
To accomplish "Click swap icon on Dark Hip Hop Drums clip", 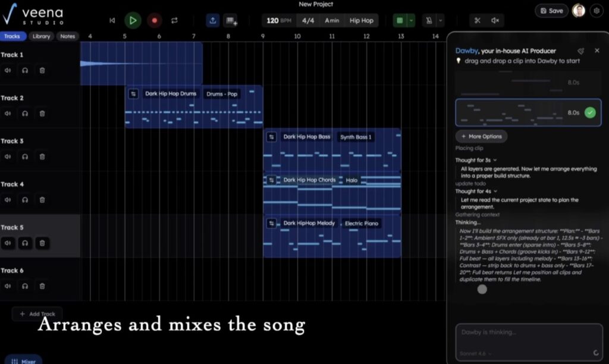I will click(133, 93).
